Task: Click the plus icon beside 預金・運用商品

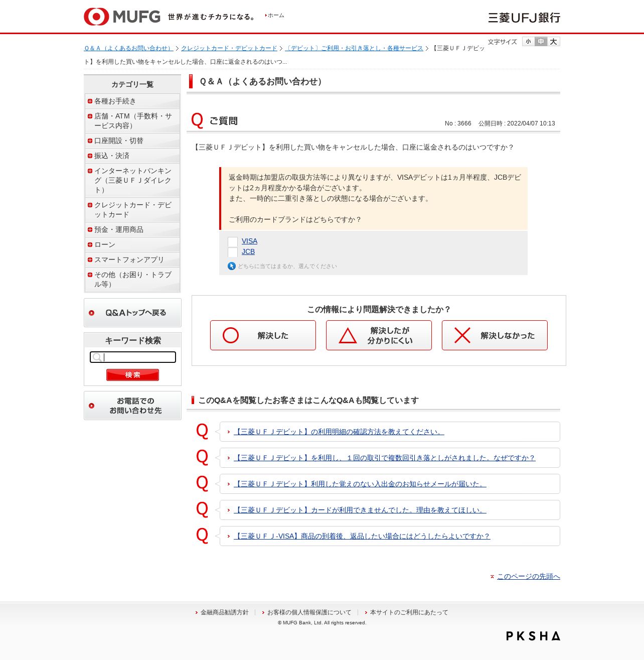Action: coord(90,229)
